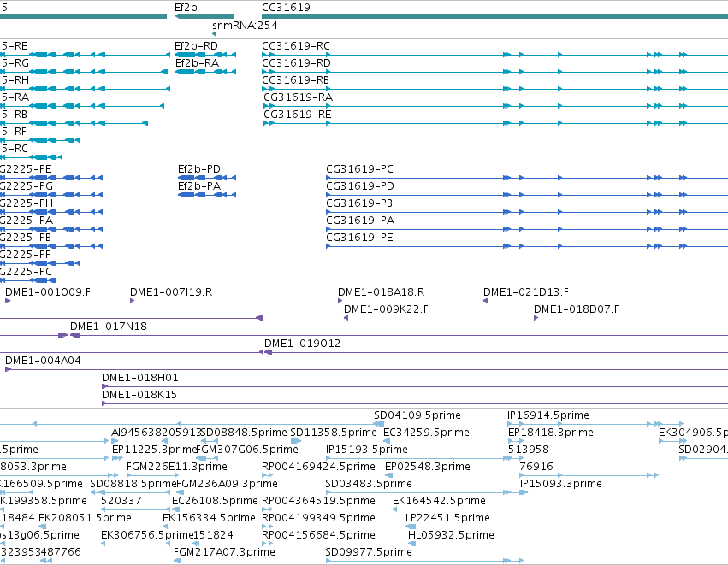This screenshot has width=728, height=565.
Task: Select BAC clone DME1-019O12
Action: tap(302, 344)
